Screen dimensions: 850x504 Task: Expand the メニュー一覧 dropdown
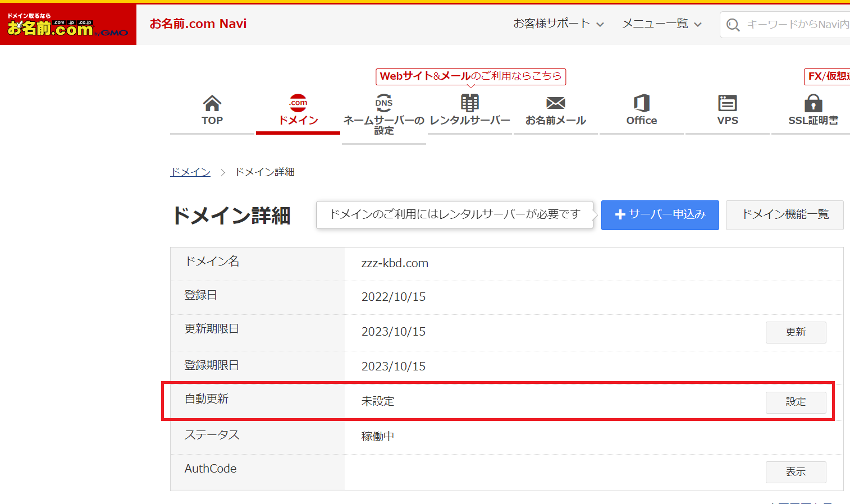click(662, 24)
